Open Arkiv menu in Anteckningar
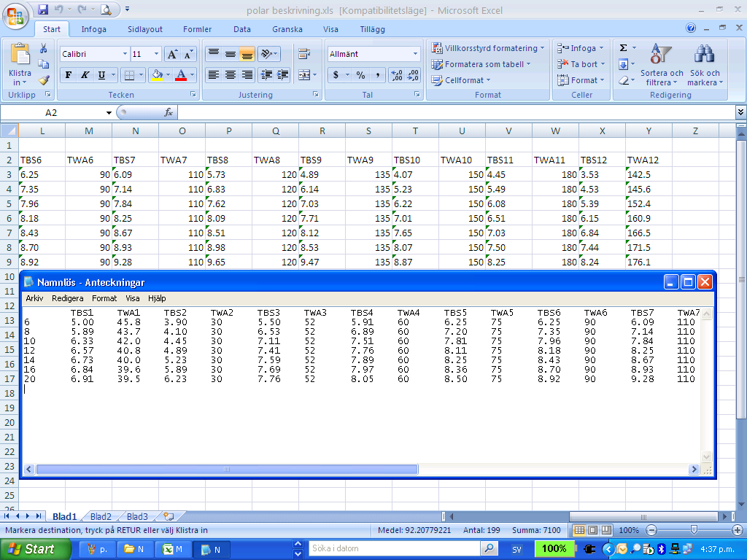This screenshot has height=560, width=747. (34, 298)
